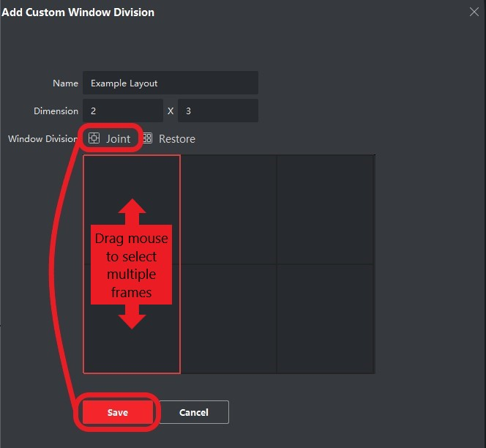Screen dimensions: 486x448
Task: Click the Restore grid icon
Action: [147, 138]
